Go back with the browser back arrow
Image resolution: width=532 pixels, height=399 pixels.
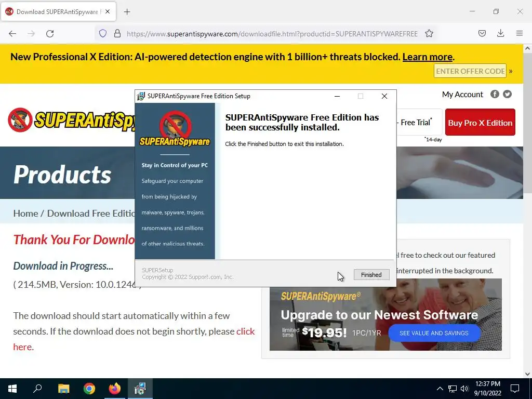(12, 34)
